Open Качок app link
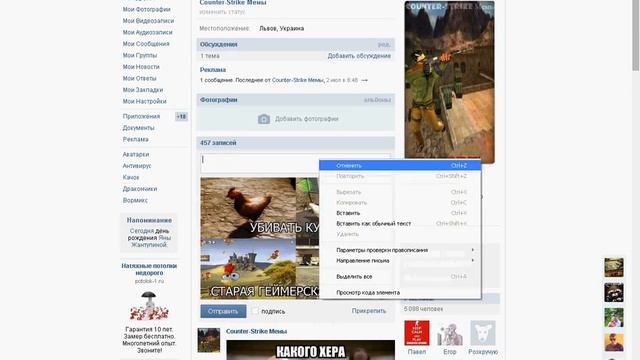The image size is (640, 360). click(131, 177)
